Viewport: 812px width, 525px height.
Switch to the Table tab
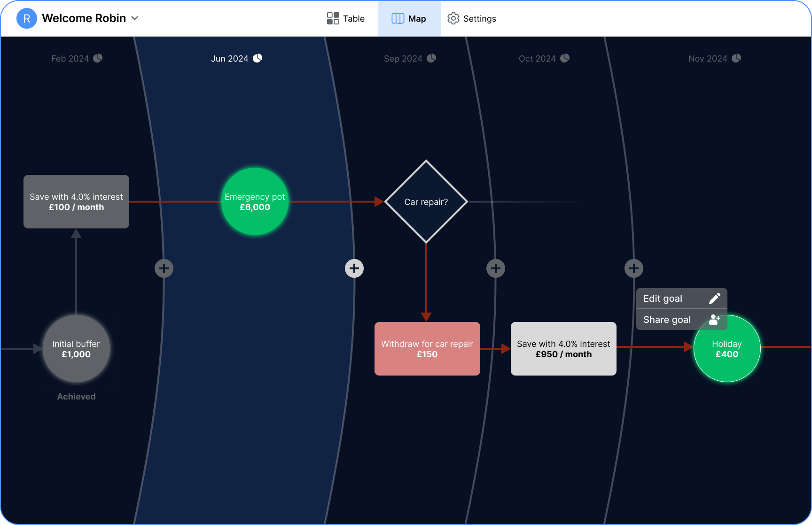[346, 18]
